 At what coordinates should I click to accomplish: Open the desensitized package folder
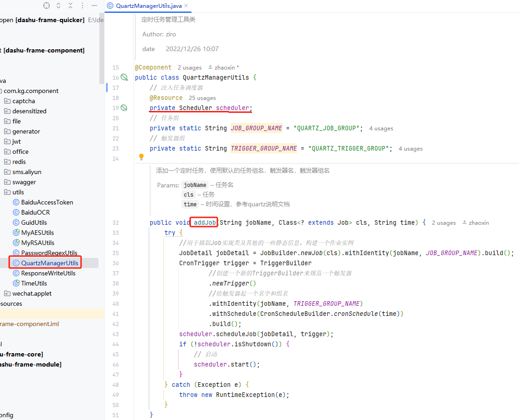[x=29, y=111]
